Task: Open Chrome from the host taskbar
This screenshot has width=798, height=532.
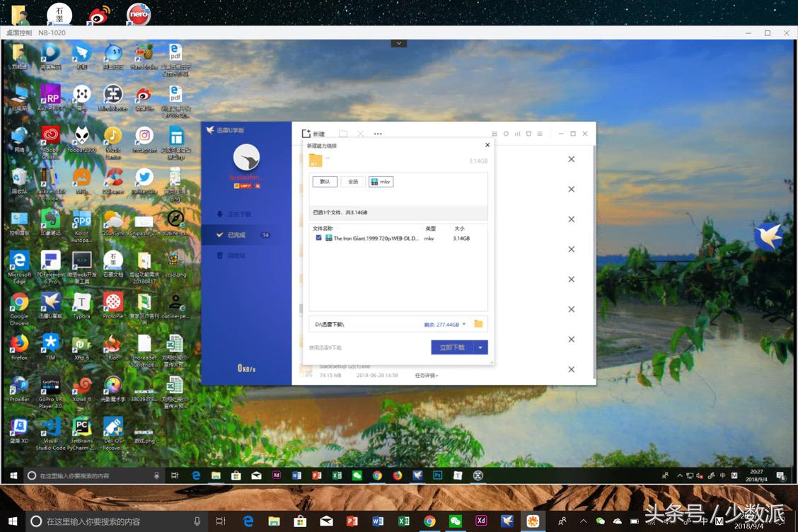Action: coord(429,521)
